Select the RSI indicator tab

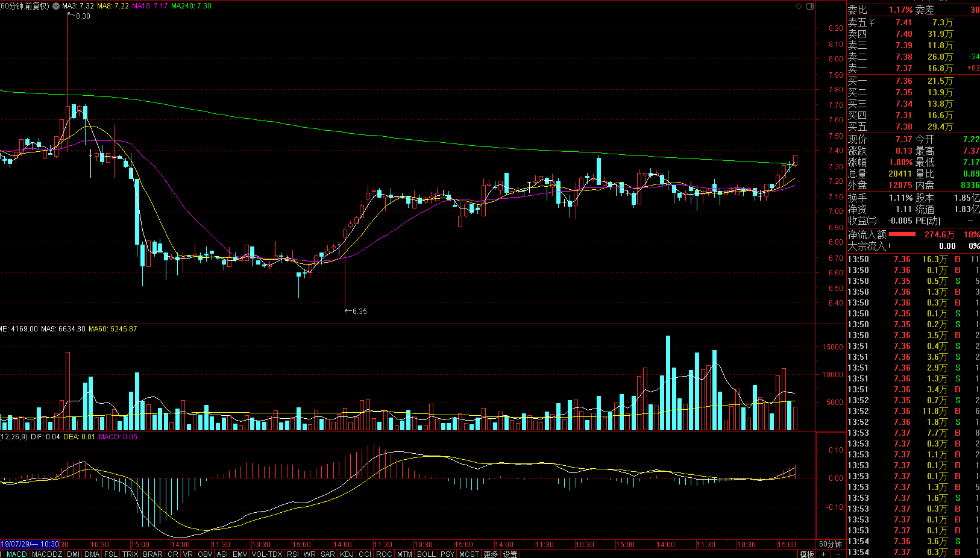[x=293, y=554]
